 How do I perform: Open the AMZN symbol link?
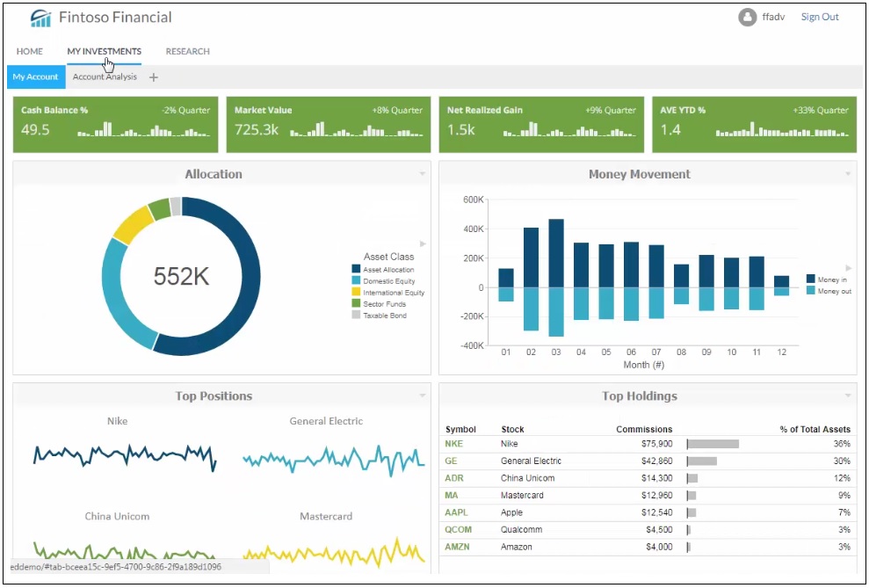(457, 547)
